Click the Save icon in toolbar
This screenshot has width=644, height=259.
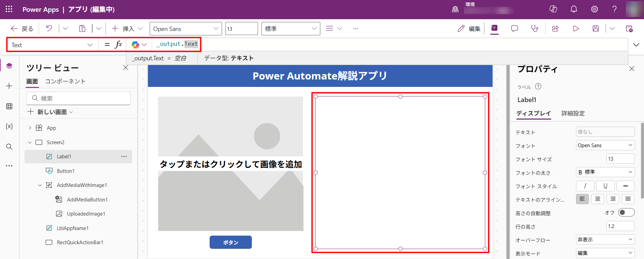click(596, 29)
